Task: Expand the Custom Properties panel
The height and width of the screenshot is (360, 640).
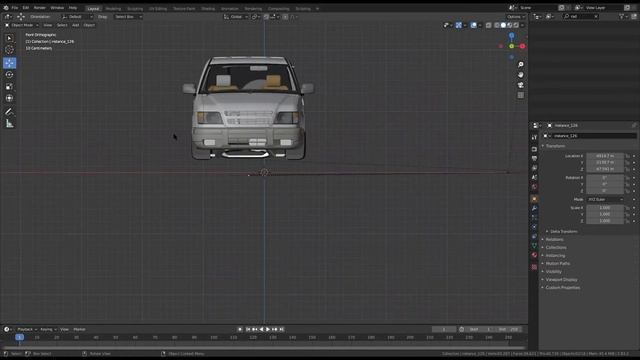Action: pos(562,288)
